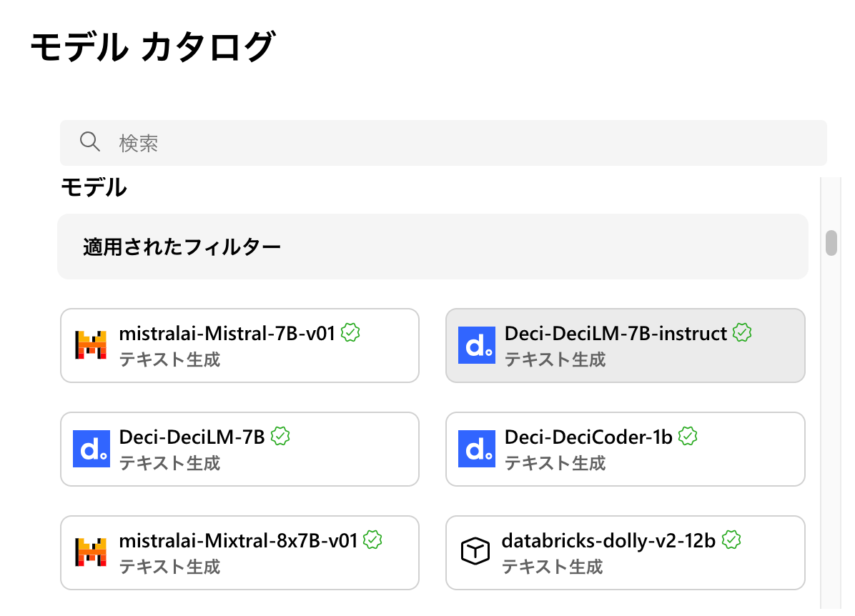The image size is (855, 616).
Task: Click verified badge next to mistralai-Mistral-7B-v01
Action: point(350,332)
